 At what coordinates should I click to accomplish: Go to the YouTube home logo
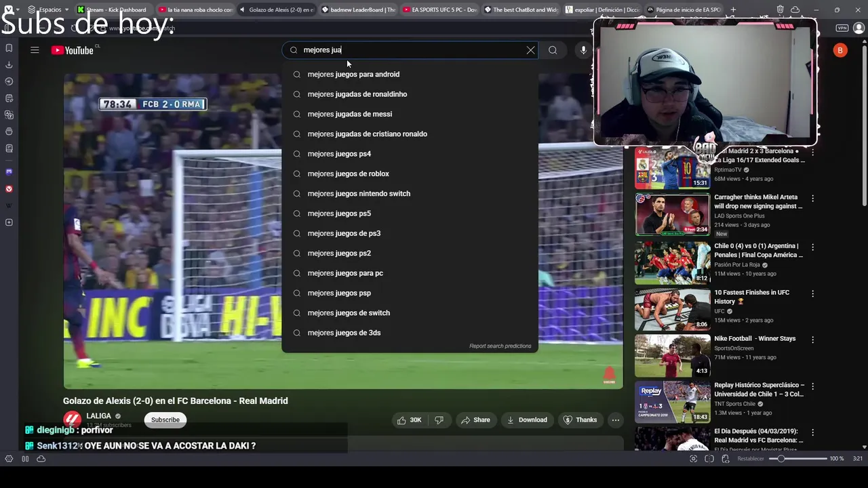[x=72, y=50]
